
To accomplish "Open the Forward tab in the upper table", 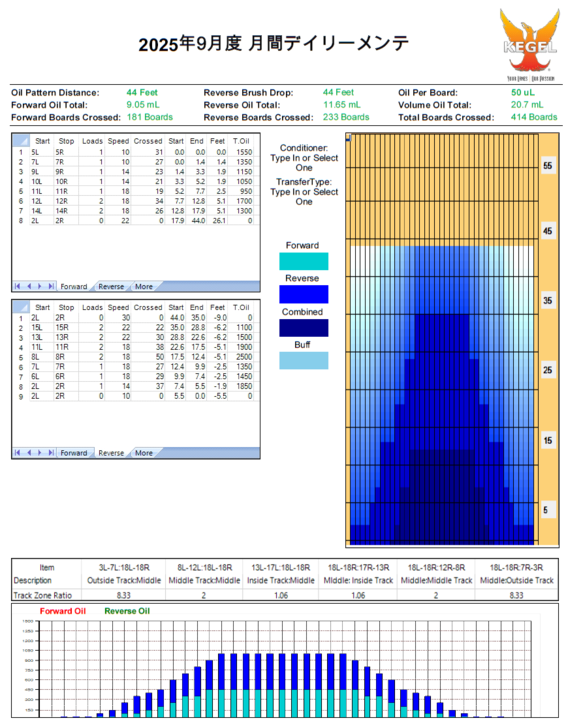I will point(74,287).
